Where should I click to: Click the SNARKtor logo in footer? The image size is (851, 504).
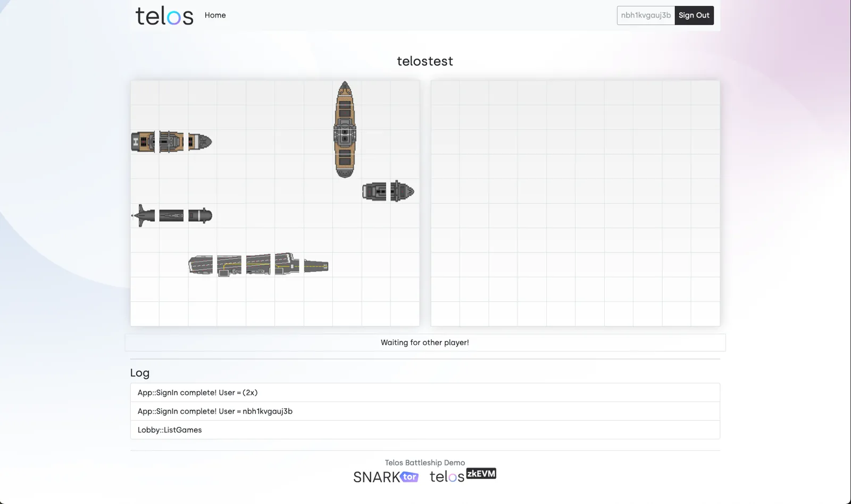coord(386,477)
